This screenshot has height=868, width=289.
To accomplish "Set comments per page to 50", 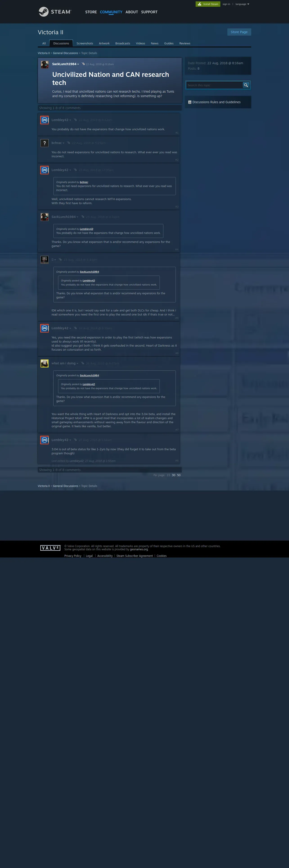I will click(x=179, y=475).
